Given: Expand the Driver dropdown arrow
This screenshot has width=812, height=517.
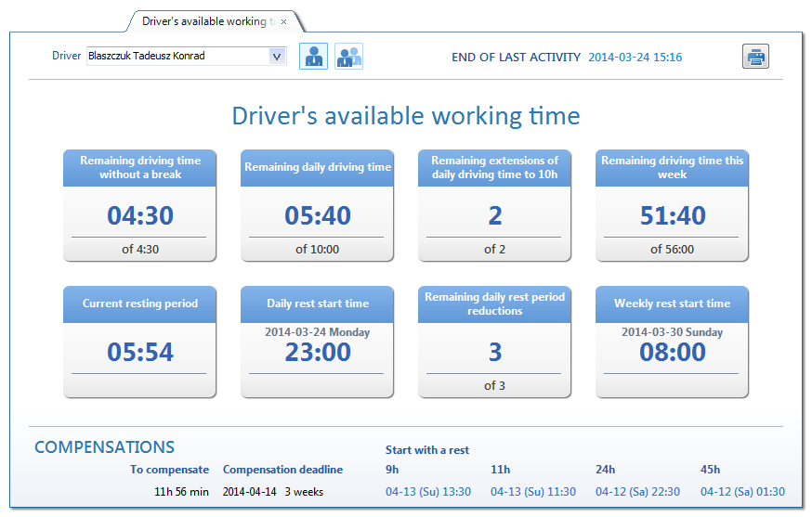Looking at the screenshot, I should 277,56.
